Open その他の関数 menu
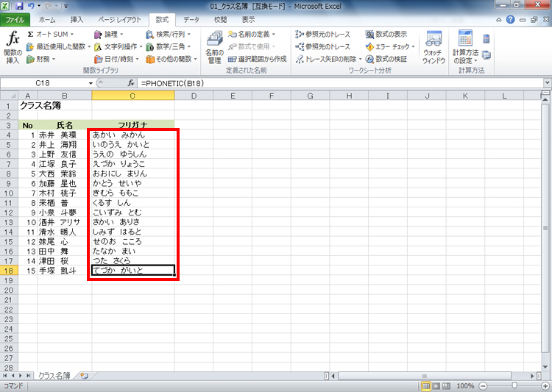The image size is (552, 392). [171, 59]
